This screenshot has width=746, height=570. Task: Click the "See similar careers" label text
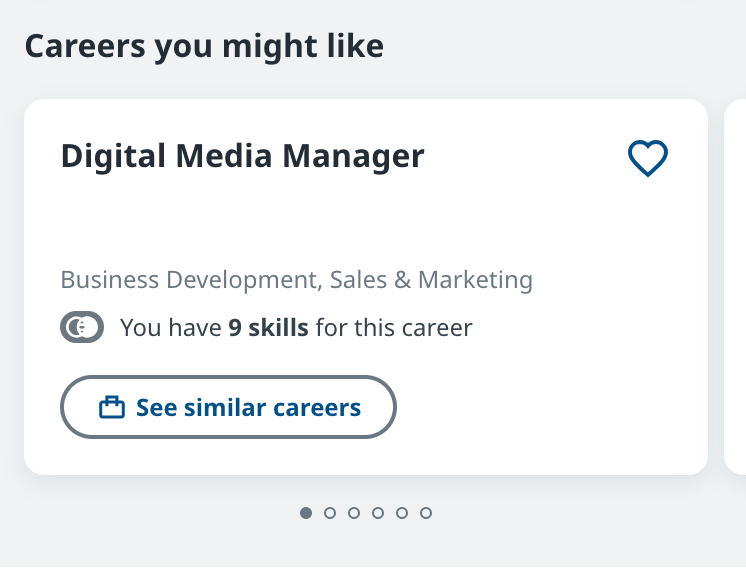248,407
